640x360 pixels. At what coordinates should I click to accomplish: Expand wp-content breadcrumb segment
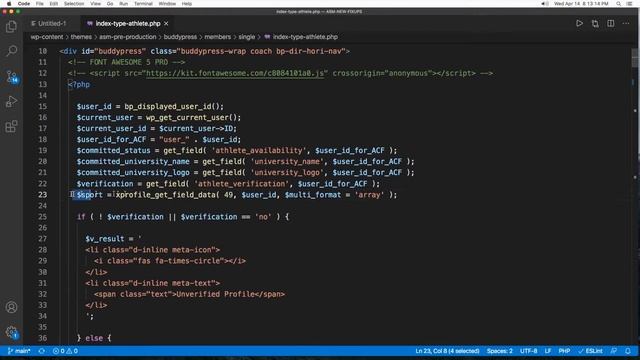coord(47,37)
